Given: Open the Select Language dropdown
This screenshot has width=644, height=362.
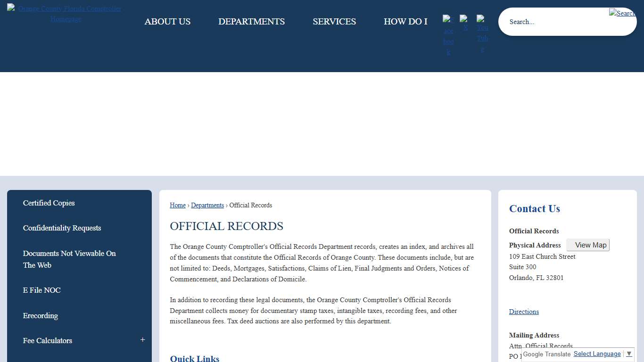Looking at the screenshot, I should (x=597, y=354).
